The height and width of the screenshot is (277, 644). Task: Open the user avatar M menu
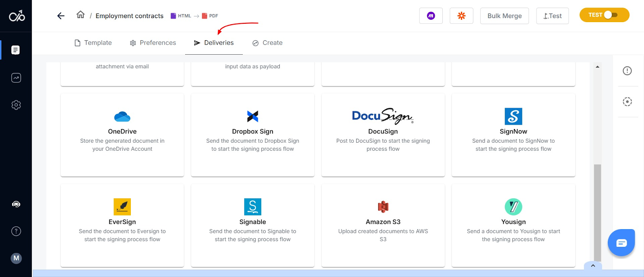(16, 258)
